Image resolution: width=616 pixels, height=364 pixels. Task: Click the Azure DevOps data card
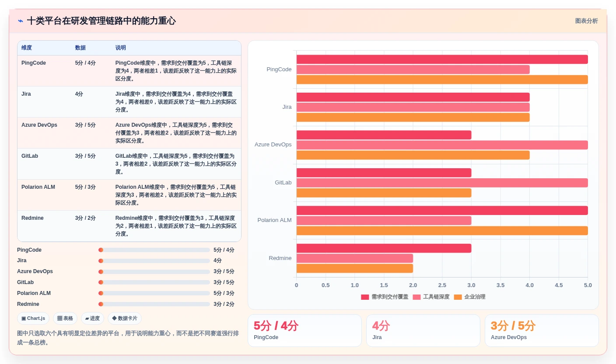(x=542, y=330)
